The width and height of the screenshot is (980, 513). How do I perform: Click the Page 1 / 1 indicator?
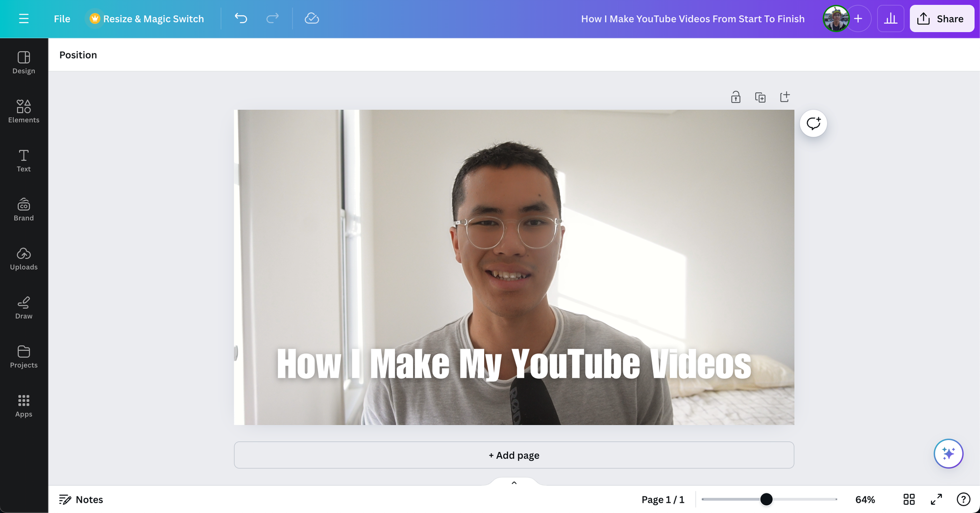[663, 500]
